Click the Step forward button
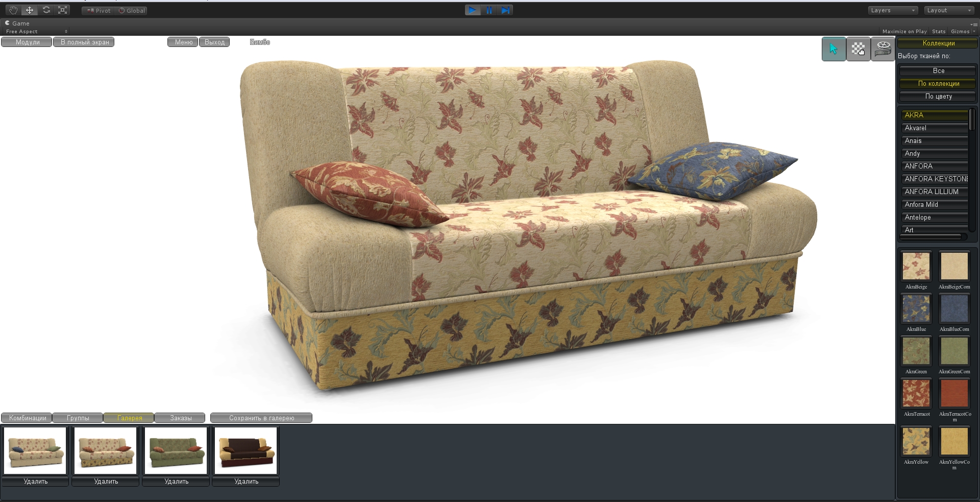This screenshot has height=502, width=980. 505,10
